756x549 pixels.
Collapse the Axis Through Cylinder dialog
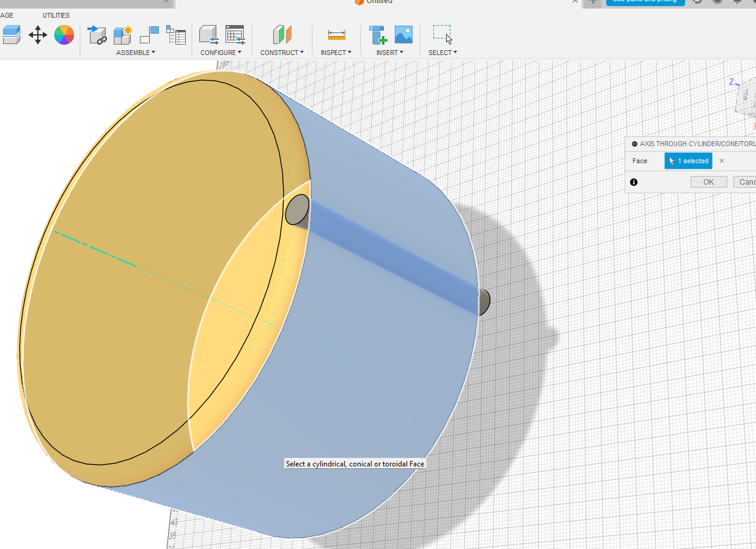pos(634,144)
